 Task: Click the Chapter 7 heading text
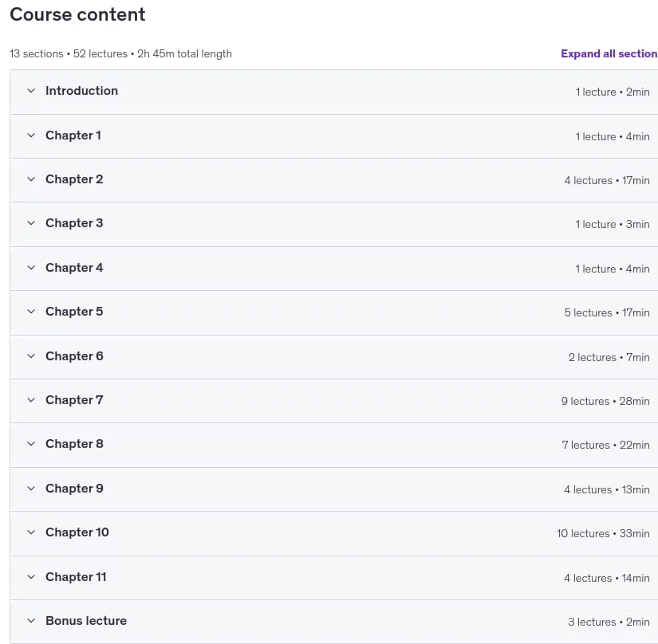74,400
